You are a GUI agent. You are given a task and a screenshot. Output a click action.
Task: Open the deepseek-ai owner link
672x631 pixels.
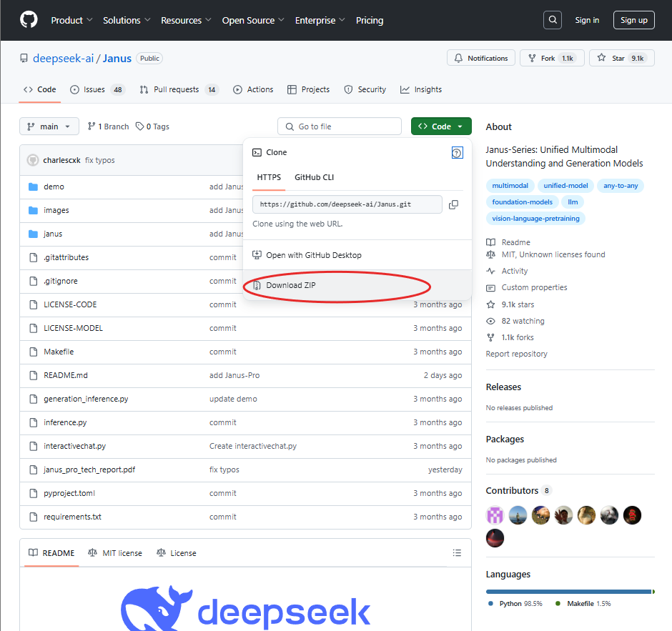64,59
